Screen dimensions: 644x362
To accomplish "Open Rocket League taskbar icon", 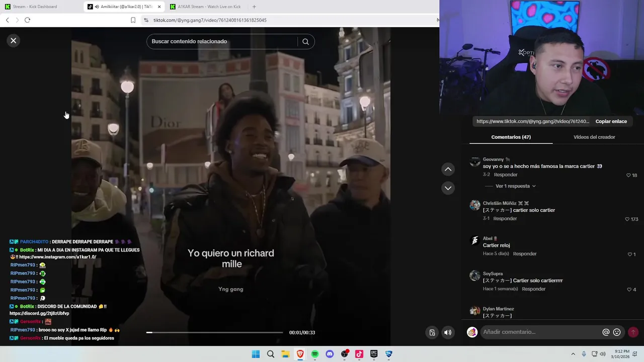I will click(x=389, y=354).
